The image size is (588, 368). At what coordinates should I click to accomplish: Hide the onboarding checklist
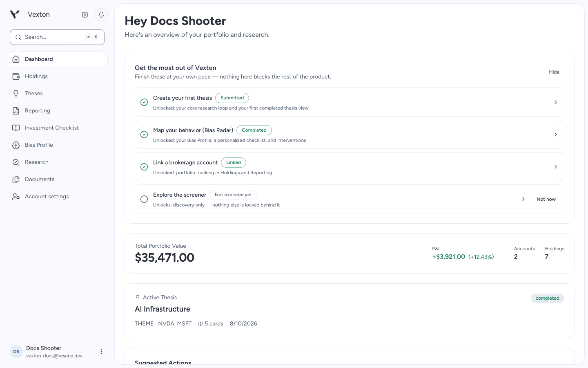554,72
